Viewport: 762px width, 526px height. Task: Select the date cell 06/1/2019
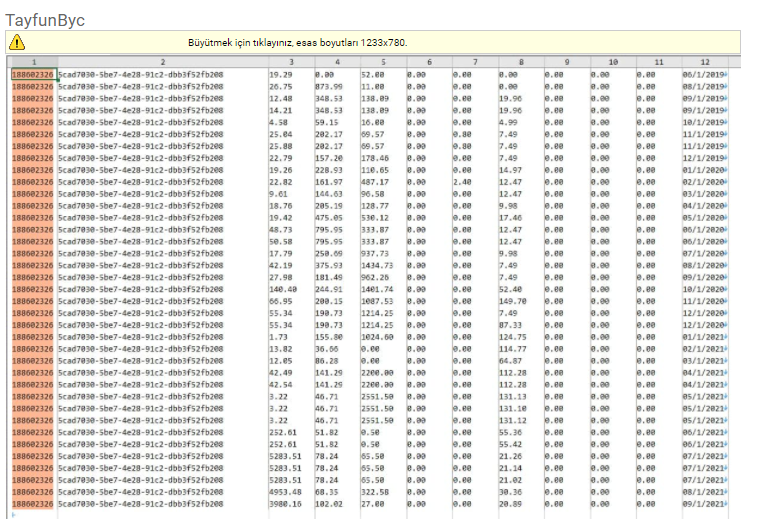click(705, 74)
